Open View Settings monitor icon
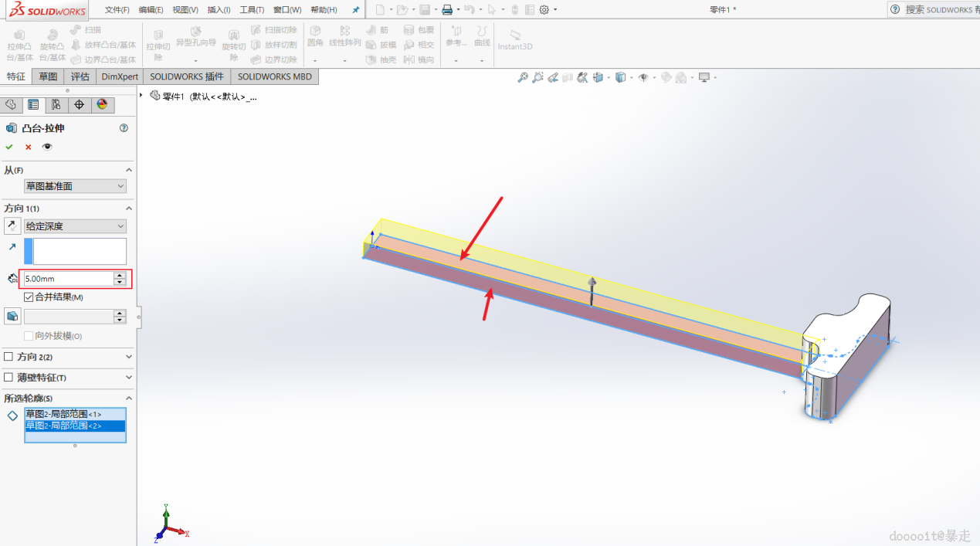The width and height of the screenshot is (980, 546). [704, 77]
